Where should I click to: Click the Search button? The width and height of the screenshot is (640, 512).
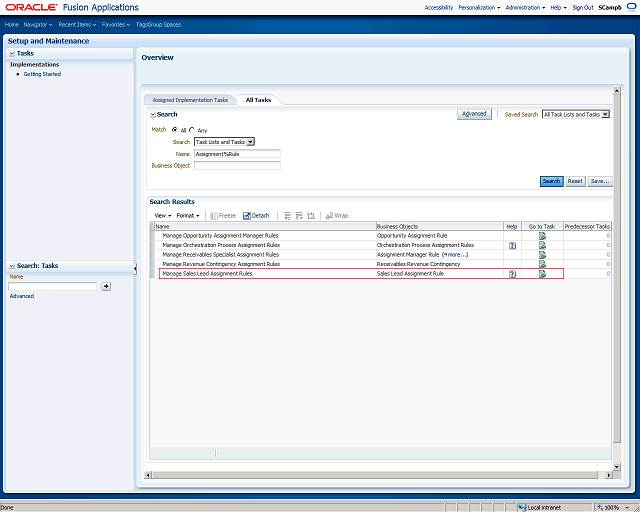[x=551, y=181]
